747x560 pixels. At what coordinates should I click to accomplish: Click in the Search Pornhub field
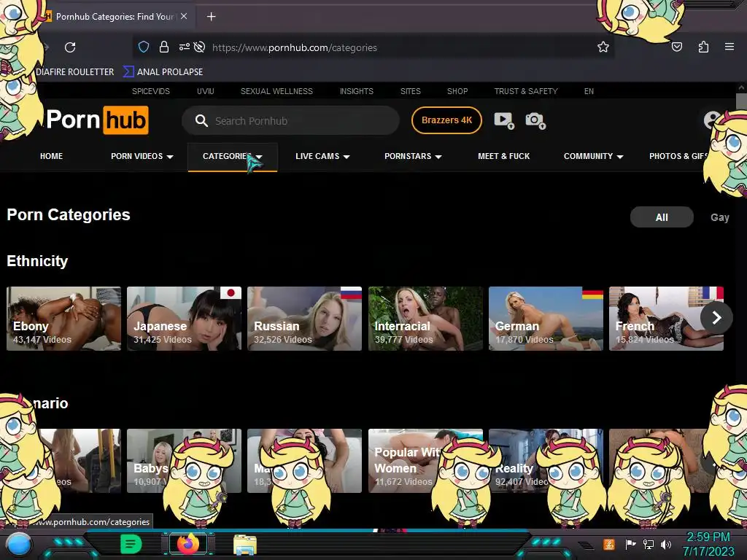(290, 120)
